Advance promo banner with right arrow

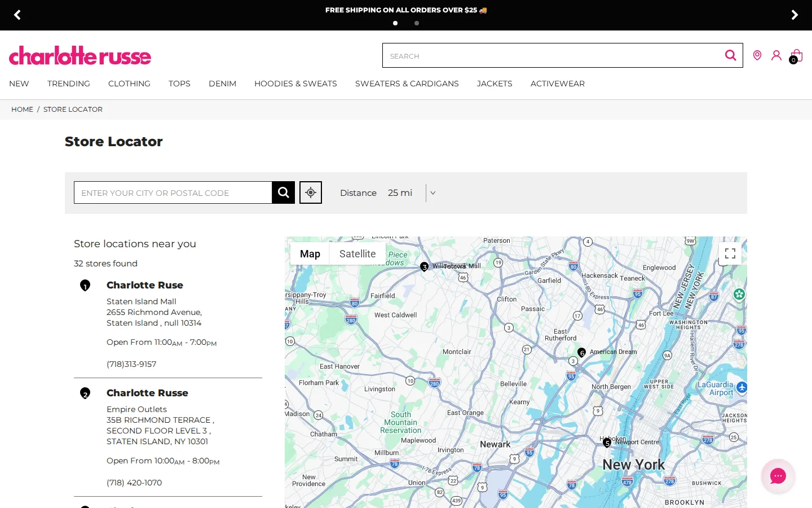[x=795, y=15]
